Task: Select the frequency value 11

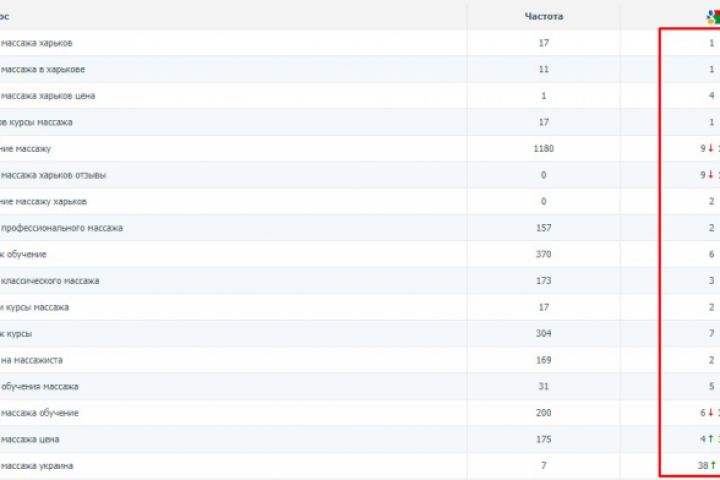Action: click(544, 69)
